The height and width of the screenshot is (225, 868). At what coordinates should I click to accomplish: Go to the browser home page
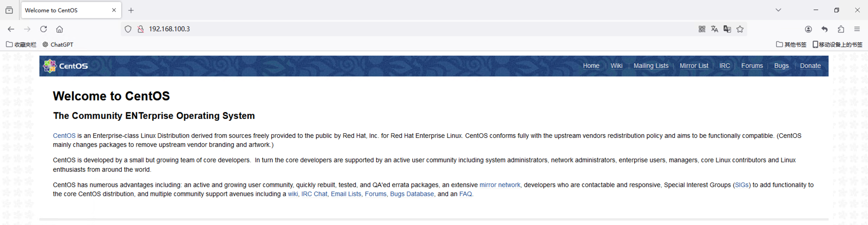[59, 29]
